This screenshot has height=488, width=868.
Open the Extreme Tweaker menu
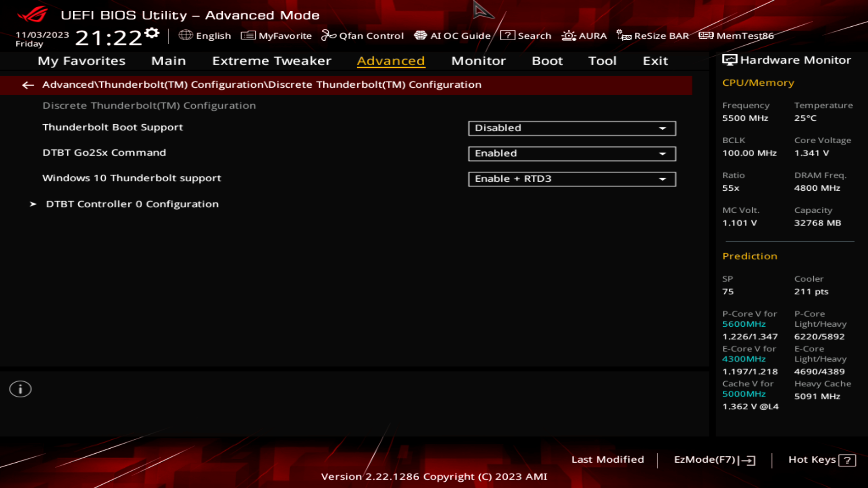272,61
